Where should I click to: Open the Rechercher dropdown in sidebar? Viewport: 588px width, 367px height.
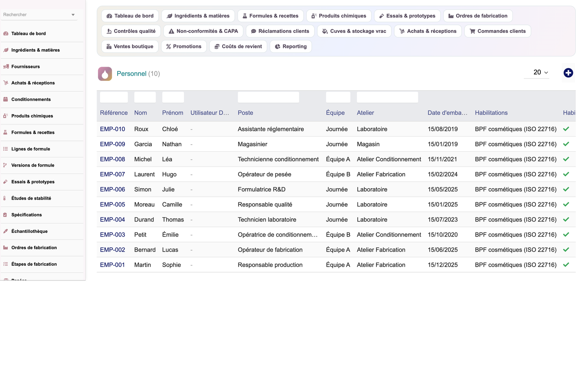(39, 15)
